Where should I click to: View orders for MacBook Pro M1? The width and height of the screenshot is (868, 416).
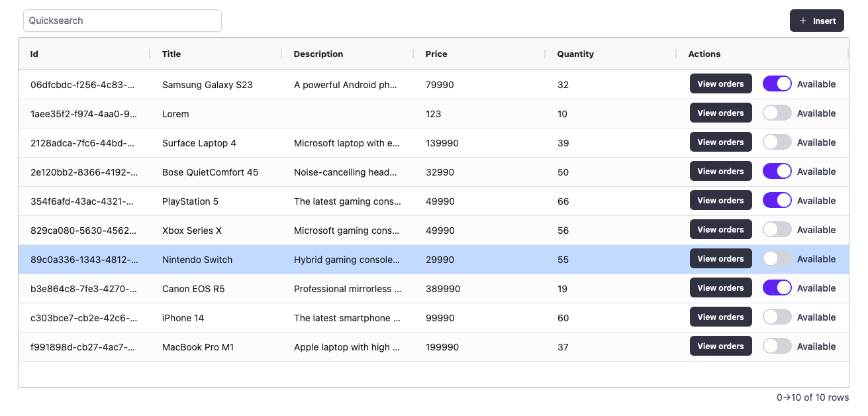[x=720, y=346]
